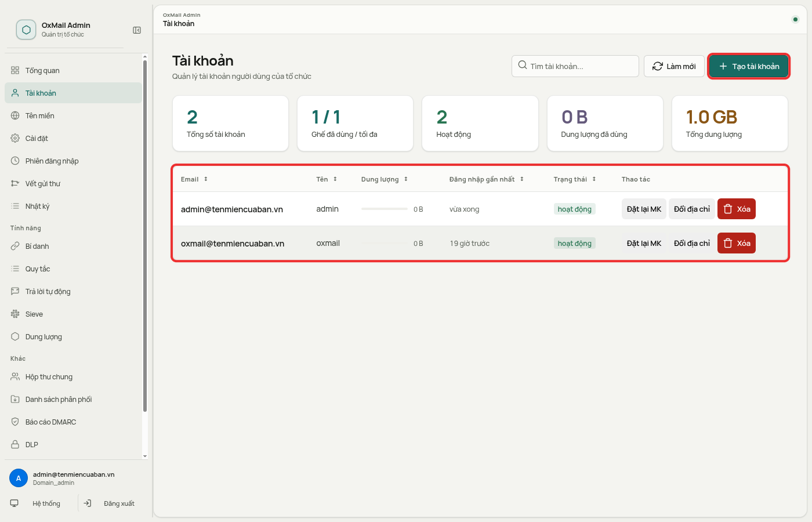Open Cài đặt settings page

click(73, 138)
